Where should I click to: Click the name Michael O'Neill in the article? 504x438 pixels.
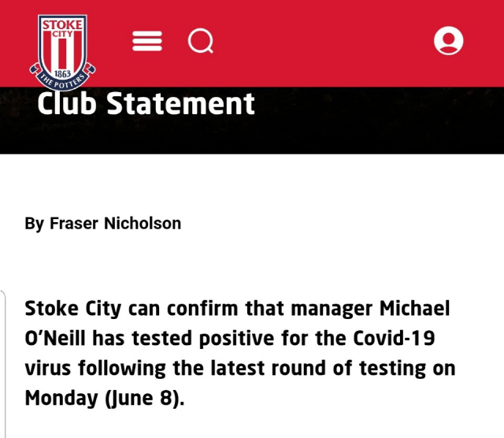click(x=237, y=323)
